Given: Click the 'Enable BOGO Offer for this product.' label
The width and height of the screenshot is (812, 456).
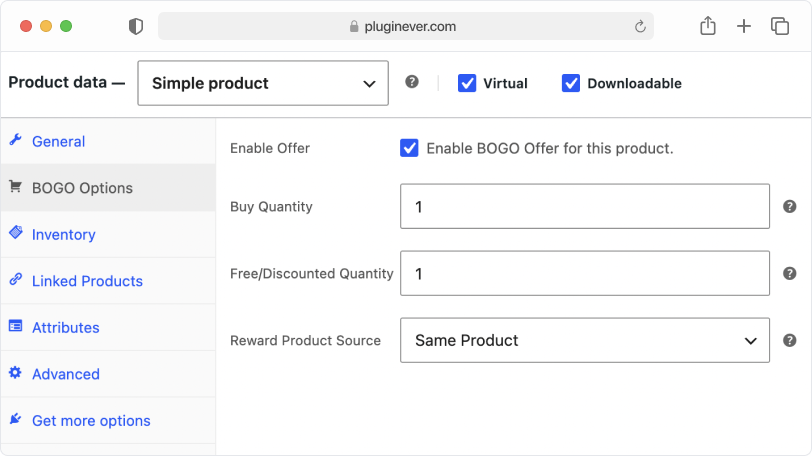Looking at the screenshot, I should 550,149.
